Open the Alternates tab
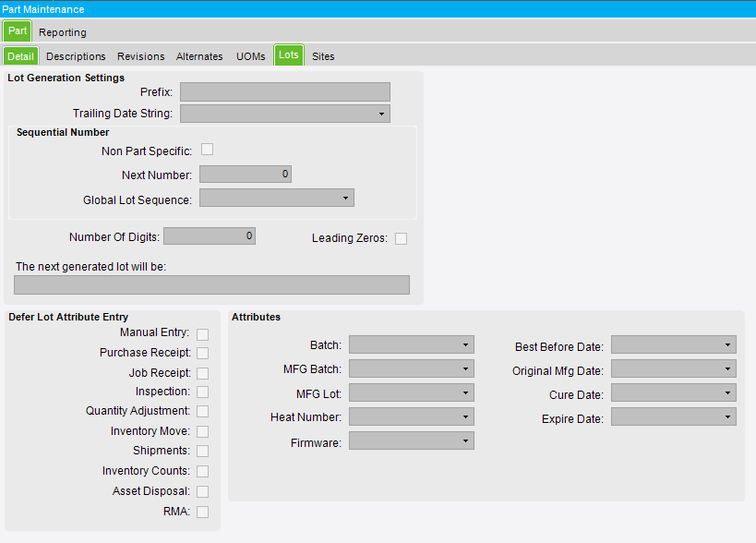 [199, 56]
